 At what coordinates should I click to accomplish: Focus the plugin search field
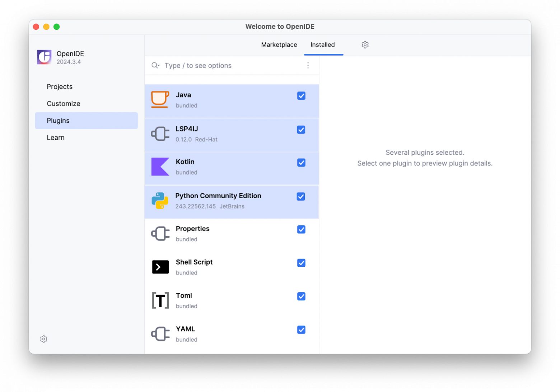click(x=232, y=65)
